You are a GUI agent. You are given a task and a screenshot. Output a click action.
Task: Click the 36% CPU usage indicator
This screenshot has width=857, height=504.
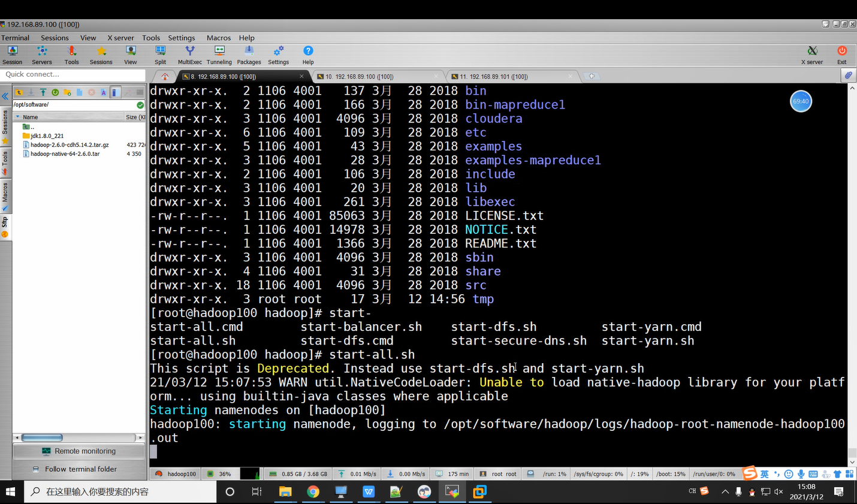219,473
